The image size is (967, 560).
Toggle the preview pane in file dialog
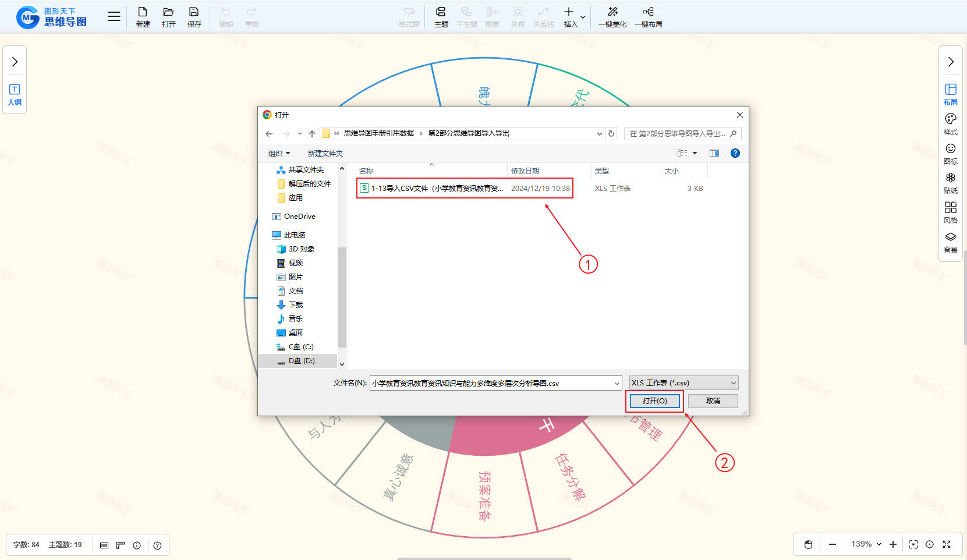(714, 153)
